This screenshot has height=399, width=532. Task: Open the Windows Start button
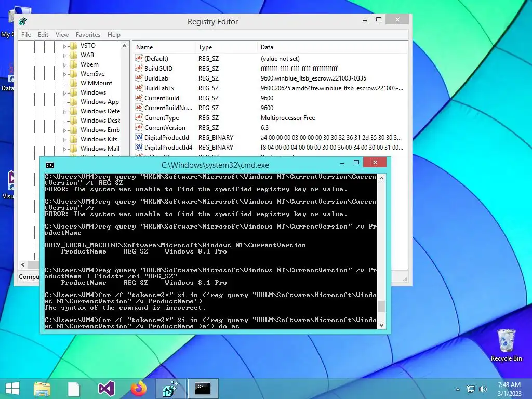coord(12,389)
